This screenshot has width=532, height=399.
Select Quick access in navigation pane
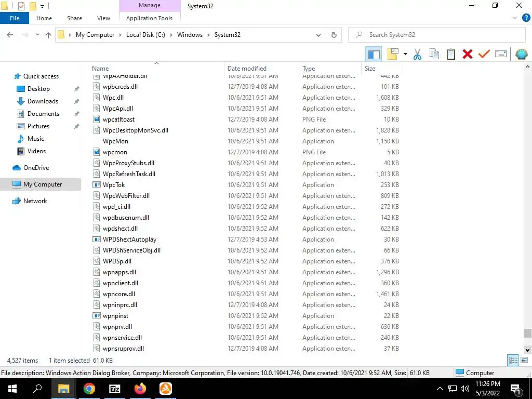(x=41, y=76)
